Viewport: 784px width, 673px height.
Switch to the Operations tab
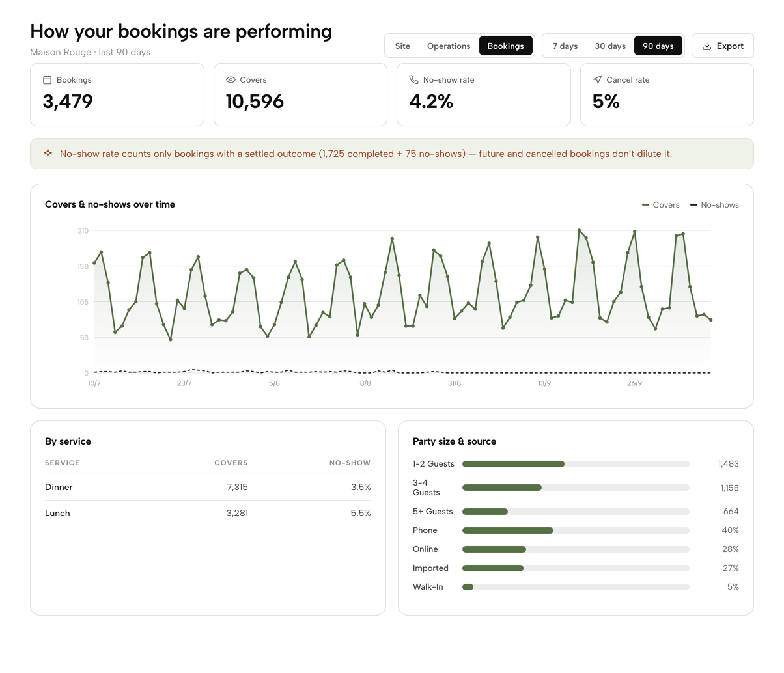click(x=449, y=46)
